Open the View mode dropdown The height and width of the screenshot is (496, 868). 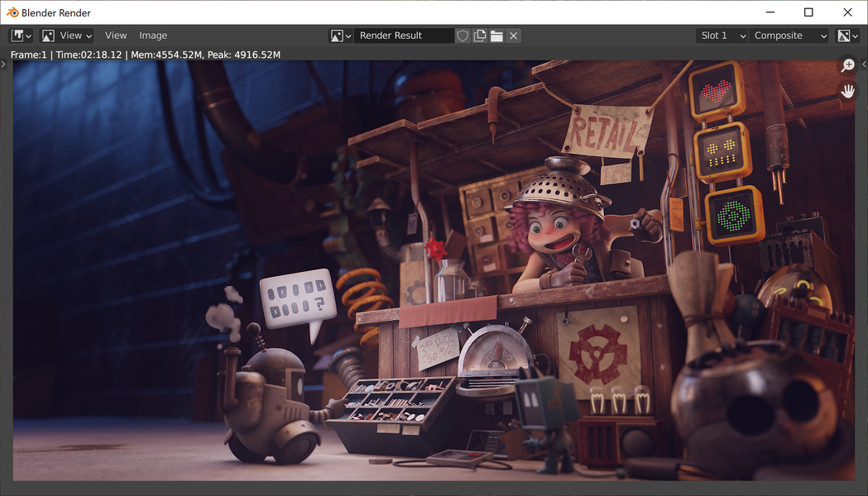pos(67,36)
